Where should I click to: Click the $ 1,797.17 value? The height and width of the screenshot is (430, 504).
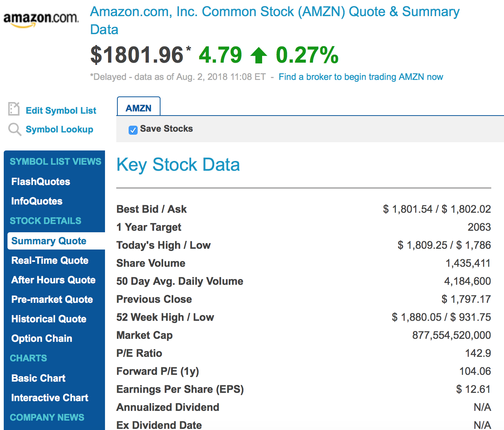(466, 299)
